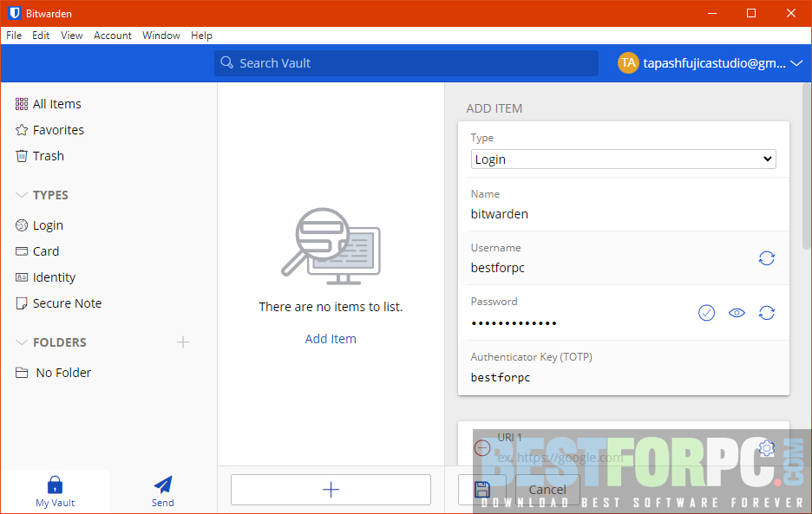Open the Type dropdown showing Login
This screenshot has height=514, width=812.
(x=623, y=159)
